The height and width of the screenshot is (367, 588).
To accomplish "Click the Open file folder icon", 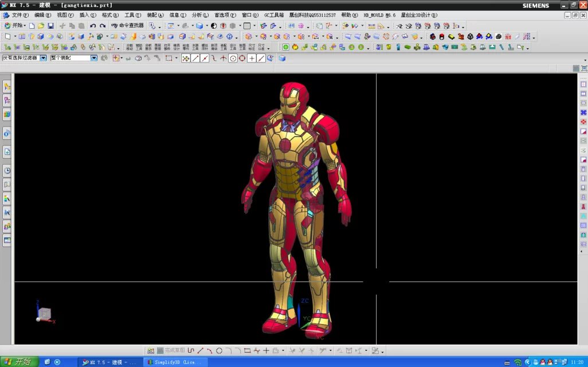I will (x=41, y=26).
